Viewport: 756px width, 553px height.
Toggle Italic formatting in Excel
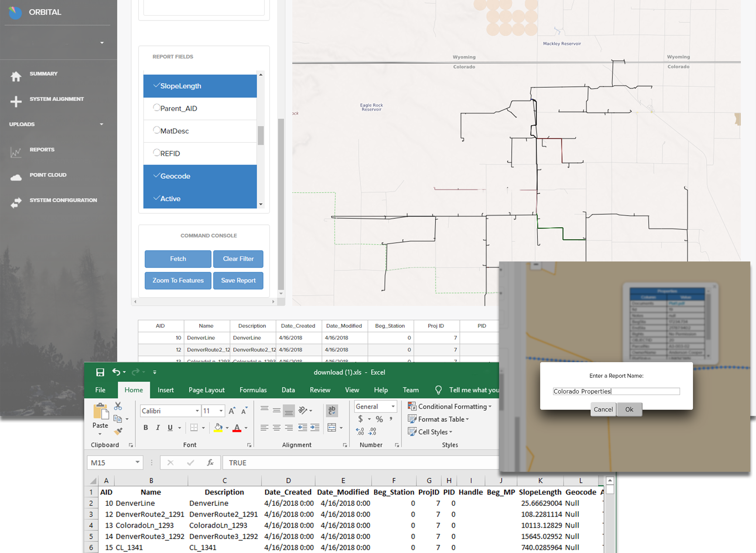coord(157,428)
